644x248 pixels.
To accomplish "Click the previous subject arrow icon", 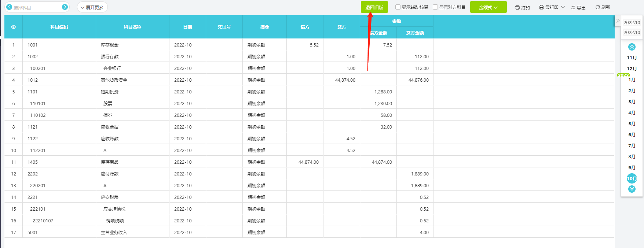I will pyautogui.click(x=9, y=7).
